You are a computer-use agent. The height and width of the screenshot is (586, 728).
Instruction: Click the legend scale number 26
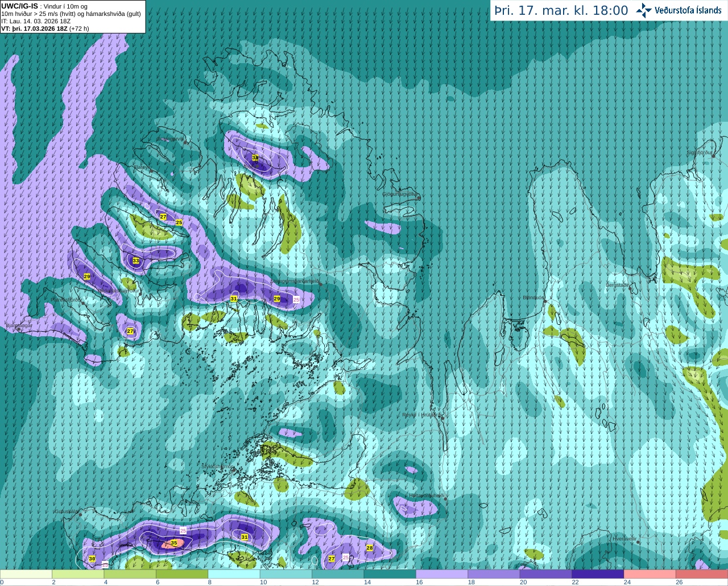(x=679, y=583)
